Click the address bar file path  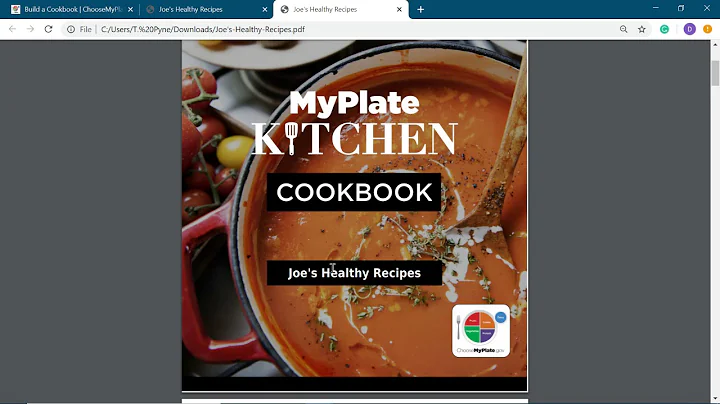(202, 29)
